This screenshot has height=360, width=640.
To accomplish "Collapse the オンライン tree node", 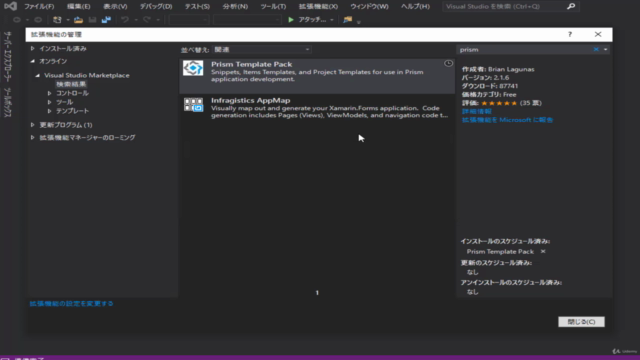I will pyautogui.click(x=33, y=61).
